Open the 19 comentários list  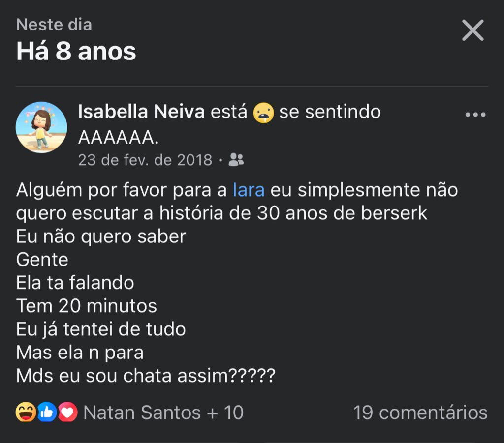[x=420, y=413]
